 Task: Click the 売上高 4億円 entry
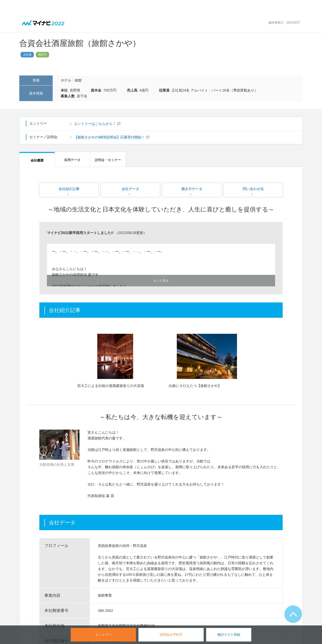click(138, 90)
